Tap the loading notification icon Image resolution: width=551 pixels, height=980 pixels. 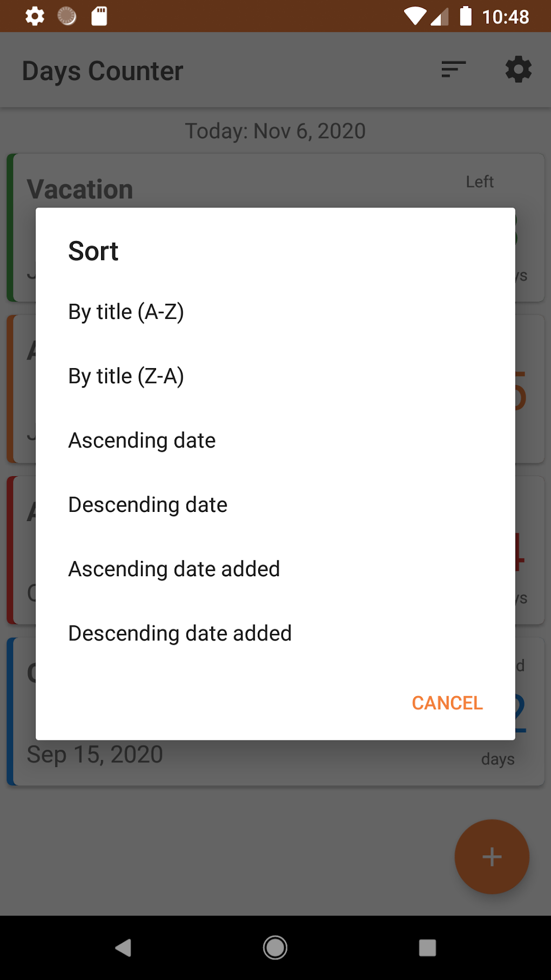(67, 16)
